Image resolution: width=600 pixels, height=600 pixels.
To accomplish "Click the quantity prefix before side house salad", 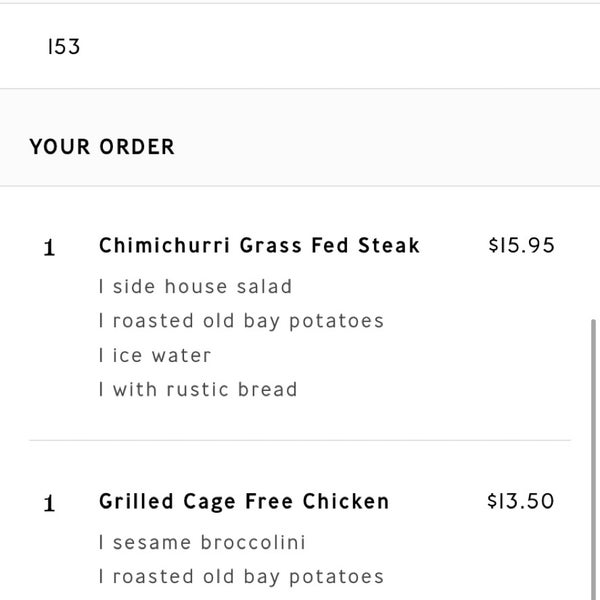I will (101, 287).
